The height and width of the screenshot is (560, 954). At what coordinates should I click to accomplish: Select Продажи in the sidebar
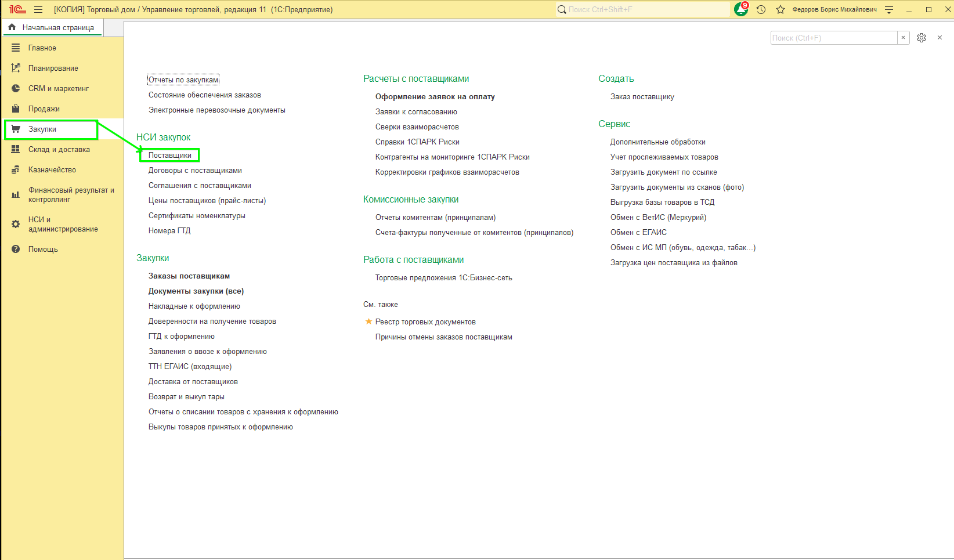[44, 109]
